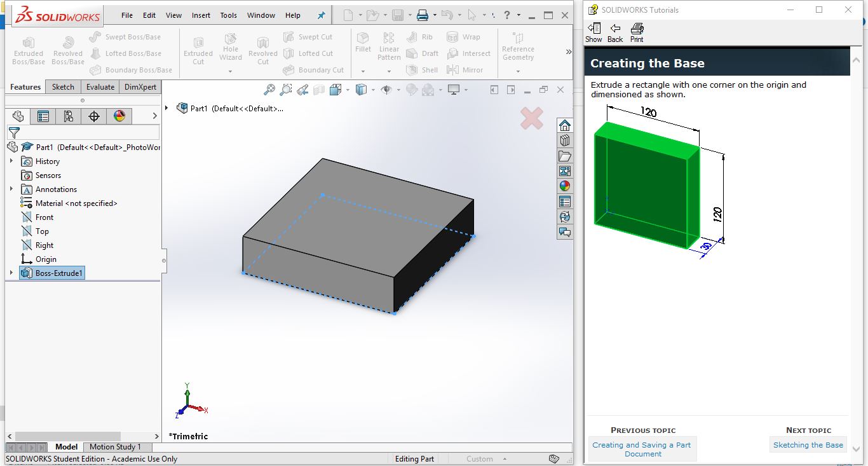Select the Top plane in feature tree
Viewport: 868px width, 466px height.
point(35,231)
